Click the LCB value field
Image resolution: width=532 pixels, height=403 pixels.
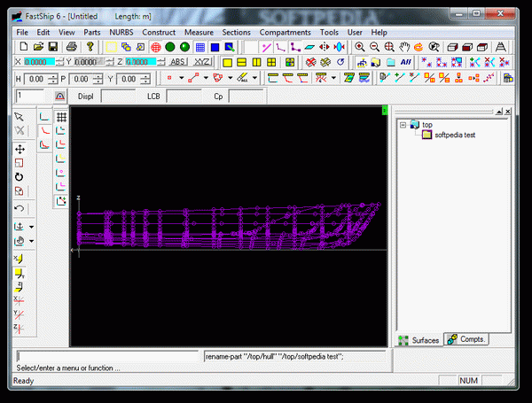tap(184, 97)
